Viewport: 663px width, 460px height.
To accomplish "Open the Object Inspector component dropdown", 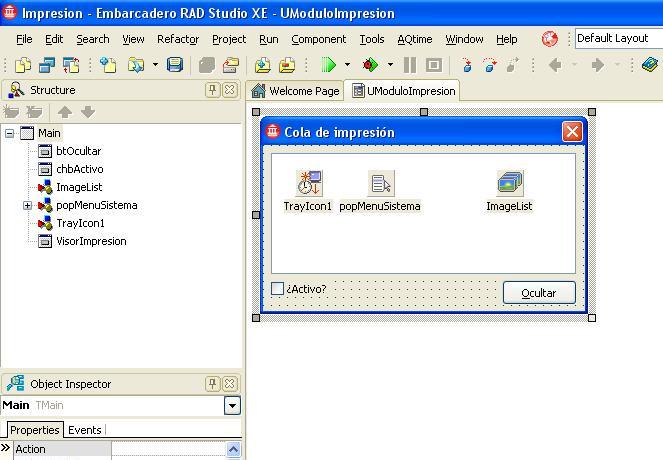I will click(232, 405).
